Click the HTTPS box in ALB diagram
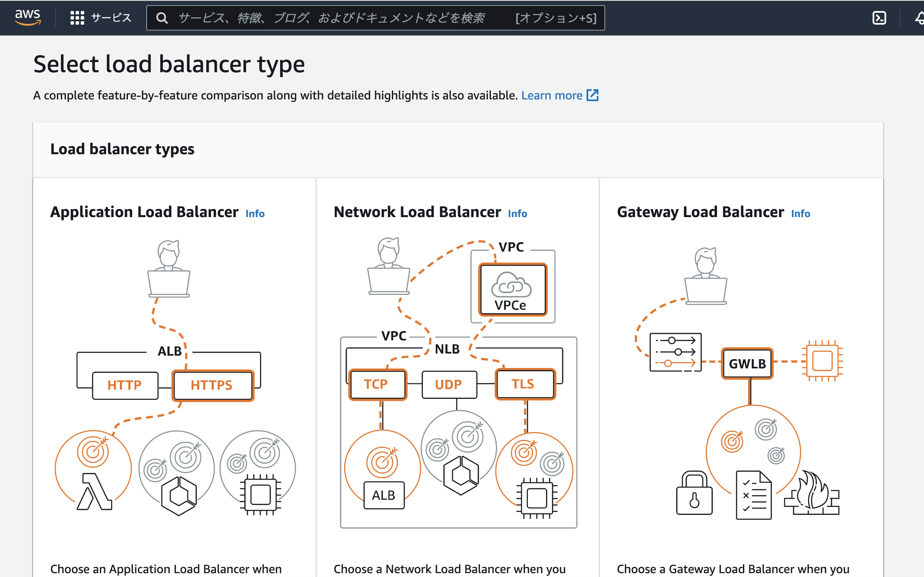The height and width of the screenshot is (577, 924). tap(212, 385)
